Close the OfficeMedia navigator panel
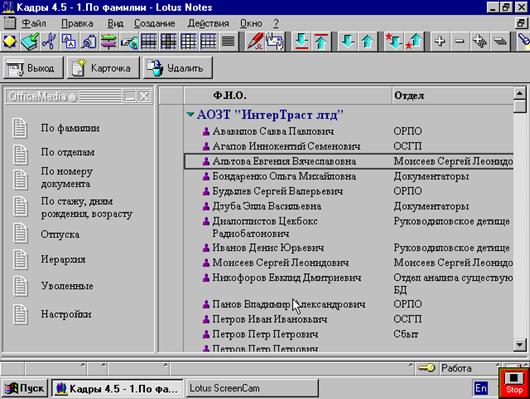The image size is (530, 399). (x=144, y=97)
